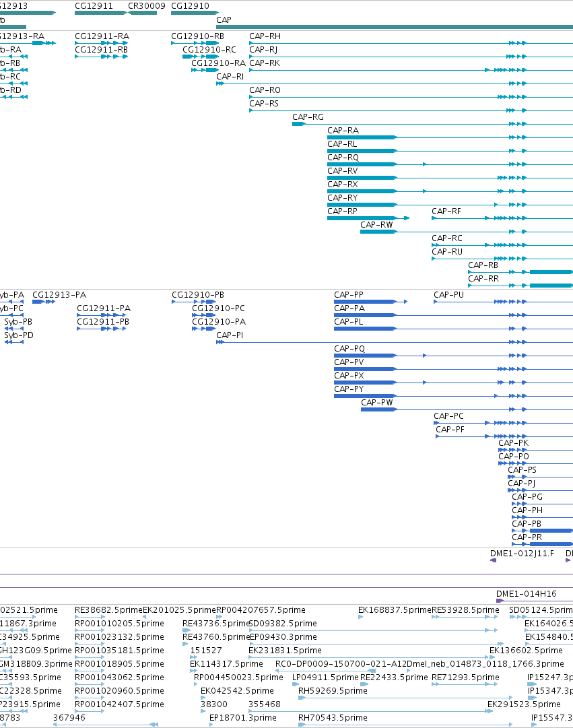Viewport: 573px width, 728px height.
Task: Select transcript CAP-RL
Action: 342,144
